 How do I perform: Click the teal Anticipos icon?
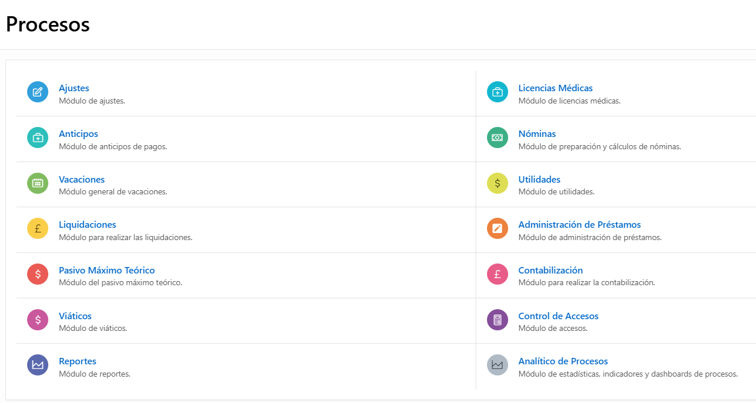pos(38,138)
